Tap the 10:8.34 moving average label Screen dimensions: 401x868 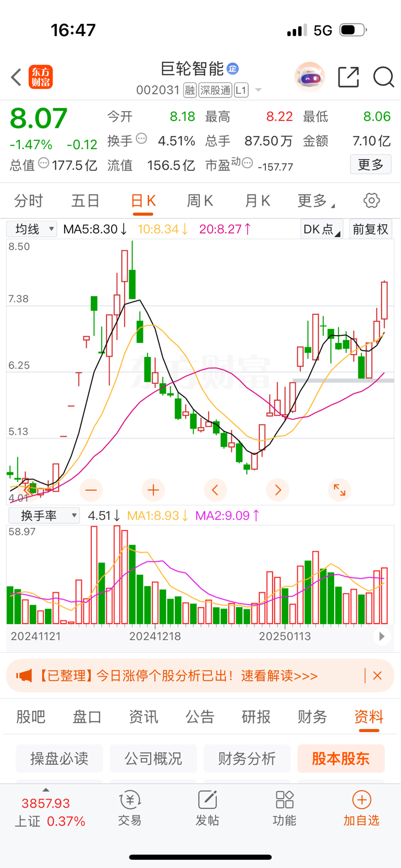pos(163,229)
